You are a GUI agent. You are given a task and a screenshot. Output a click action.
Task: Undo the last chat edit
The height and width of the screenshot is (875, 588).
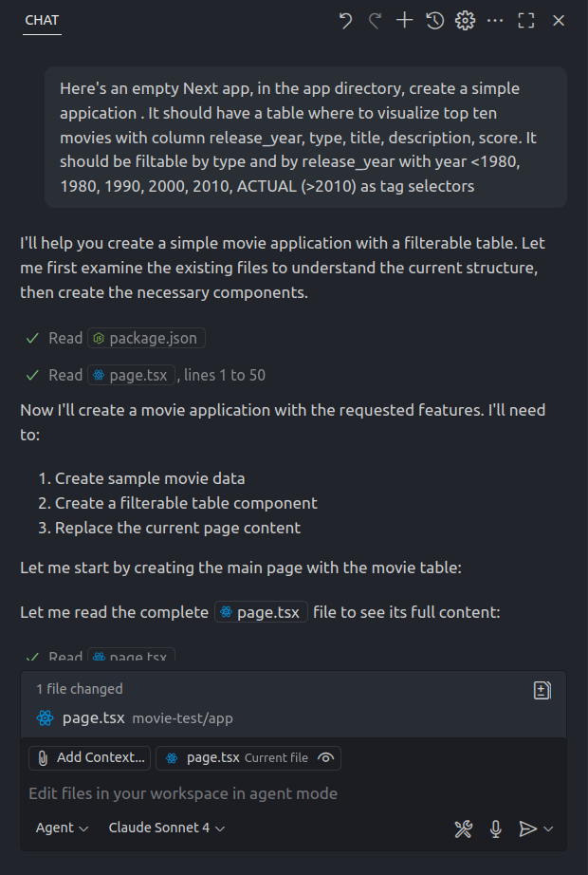[x=345, y=21]
